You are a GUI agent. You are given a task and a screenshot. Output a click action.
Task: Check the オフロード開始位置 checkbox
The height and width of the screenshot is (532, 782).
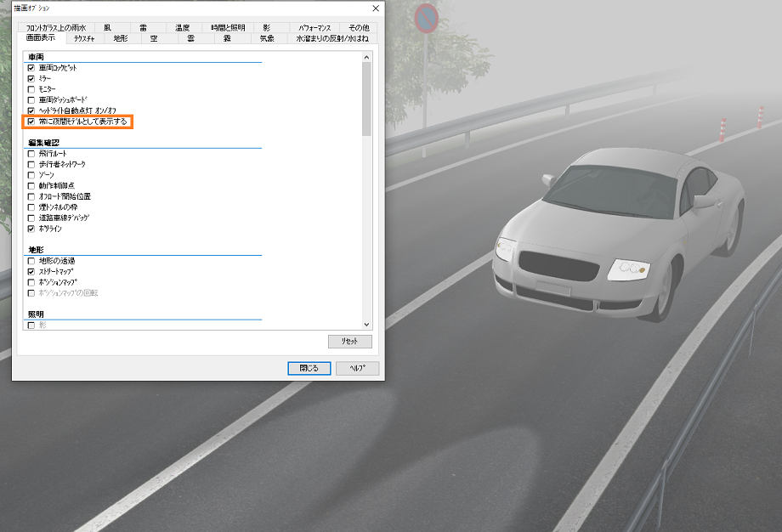coord(31,196)
